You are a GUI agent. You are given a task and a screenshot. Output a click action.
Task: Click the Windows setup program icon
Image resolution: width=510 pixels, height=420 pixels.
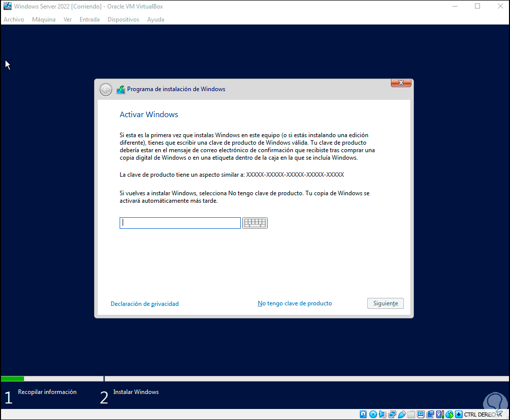121,90
